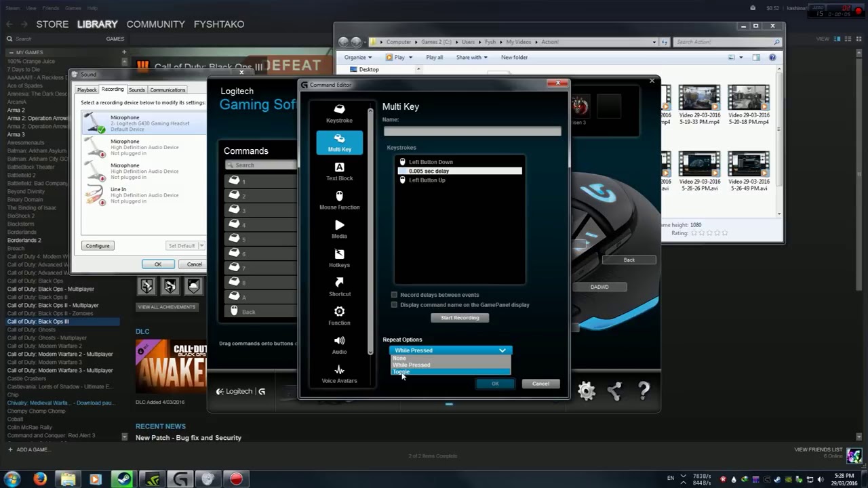
Task: Switch to Communications tab in Sound dialog
Action: [167, 90]
